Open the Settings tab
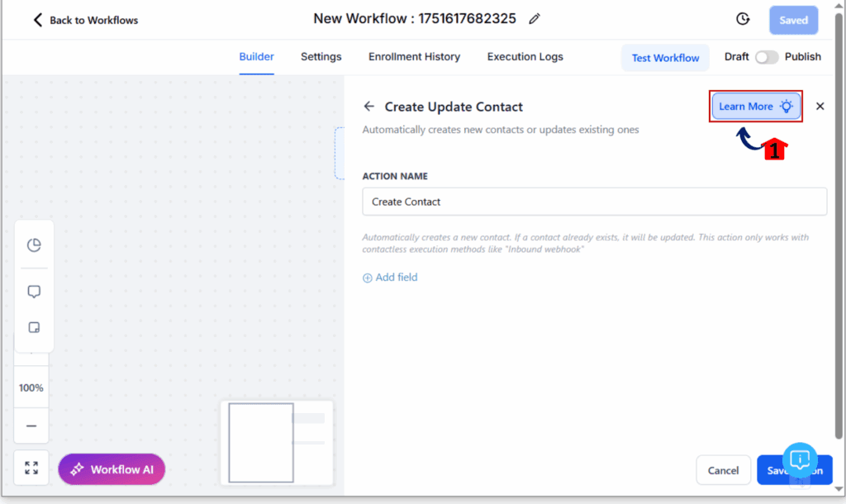The image size is (846, 504). tap(321, 57)
